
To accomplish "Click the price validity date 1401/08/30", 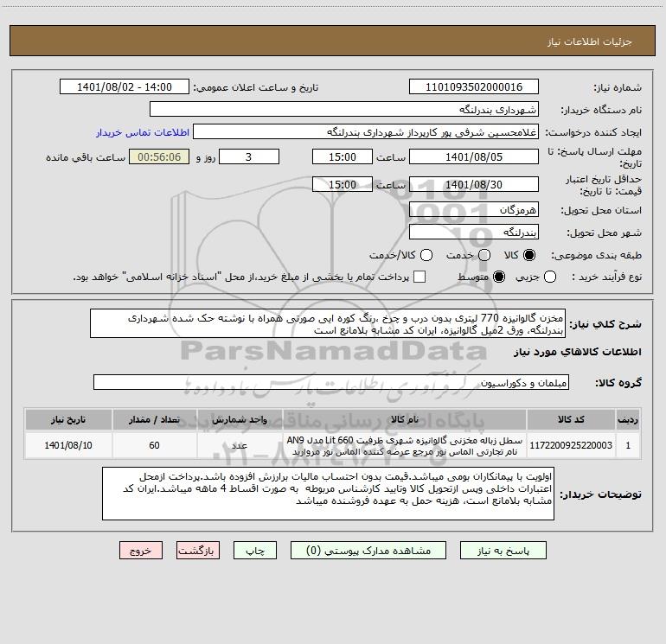I will 474,184.
